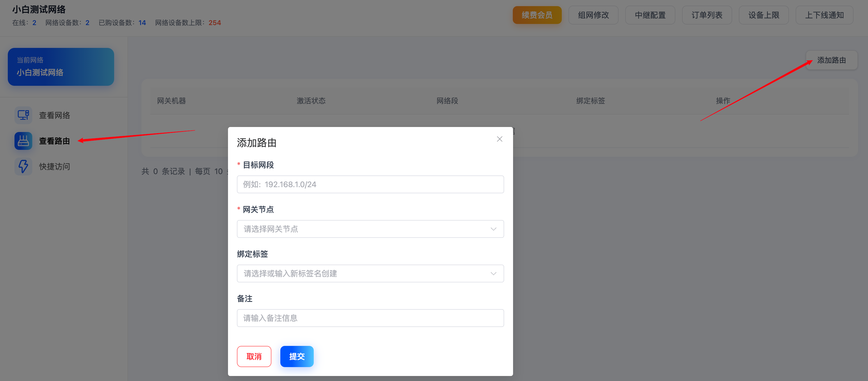Close the 添加路由 dialog with X
Viewport: 868px width, 381px height.
tap(499, 139)
